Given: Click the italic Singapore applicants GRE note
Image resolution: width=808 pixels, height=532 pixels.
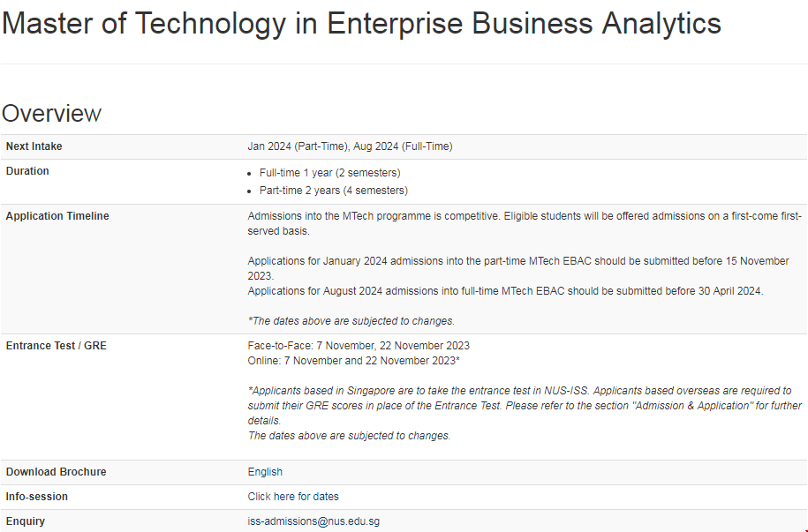Looking at the screenshot, I should (519, 405).
